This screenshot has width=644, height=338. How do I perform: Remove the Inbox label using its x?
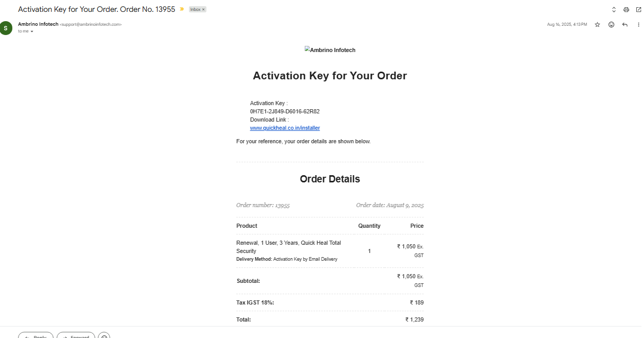tap(203, 10)
